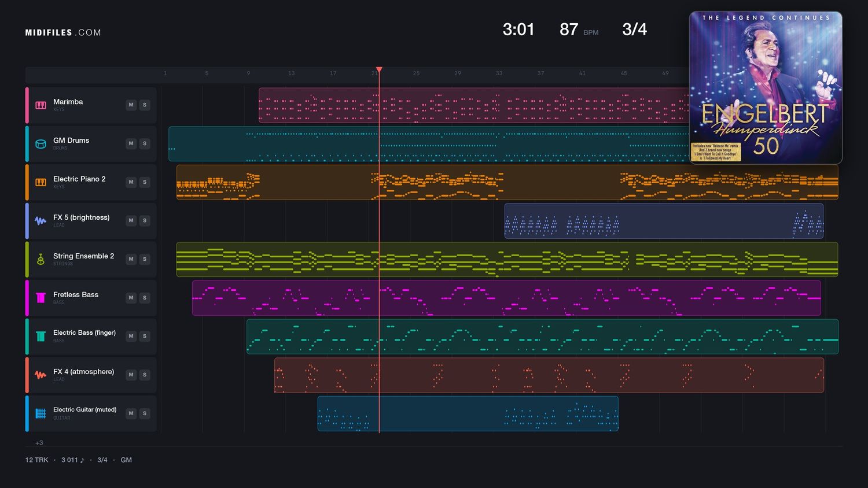868x488 pixels.
Task: Select the FX 4 (atmosphere) track name
Action: (83, 372)
